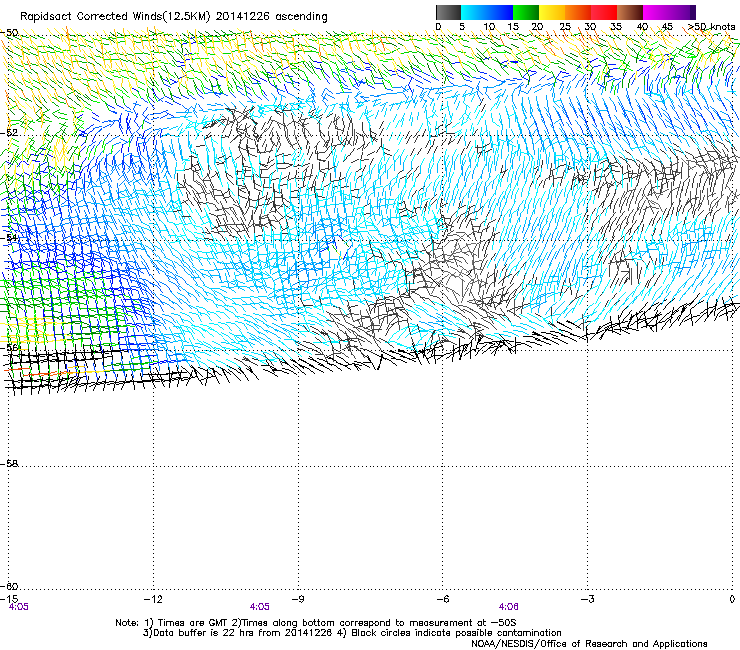740x650 pixels.
Task: Click the gray 0-5 knots color swatch
Action: (448, 12)
